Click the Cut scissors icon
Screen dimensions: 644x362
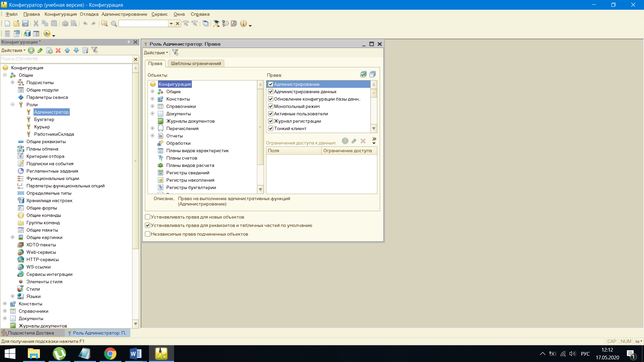[x=36, y=23]
